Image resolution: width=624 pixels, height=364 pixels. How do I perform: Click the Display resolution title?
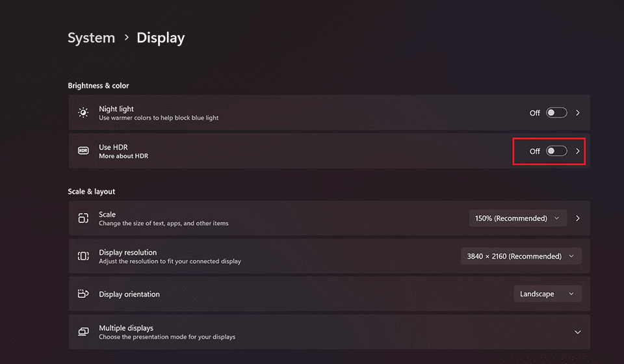(x=128, y=252)
